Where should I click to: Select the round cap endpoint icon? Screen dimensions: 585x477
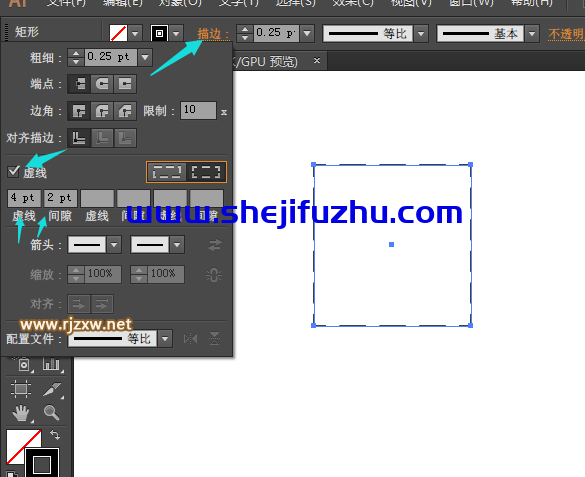pos(102,84)
